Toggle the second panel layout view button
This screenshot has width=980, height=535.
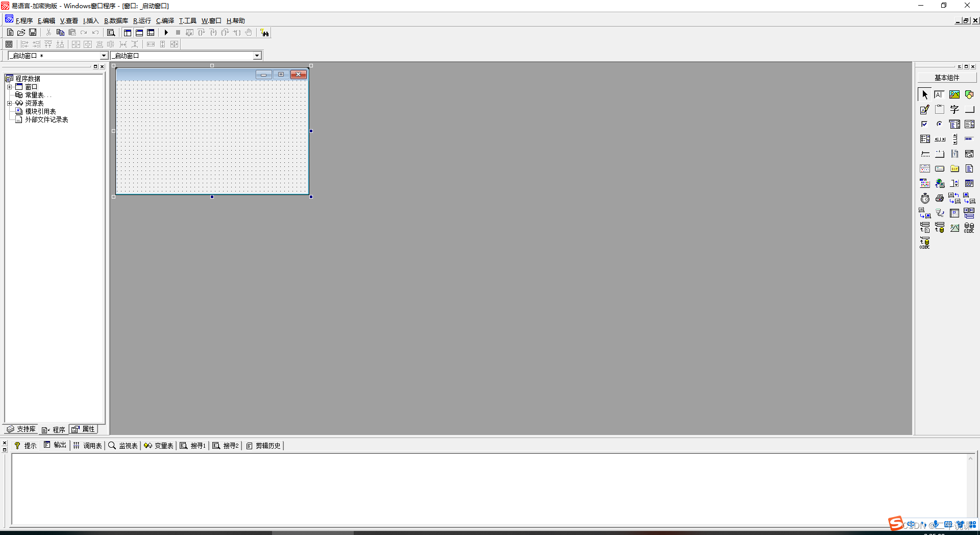point(139,32)
